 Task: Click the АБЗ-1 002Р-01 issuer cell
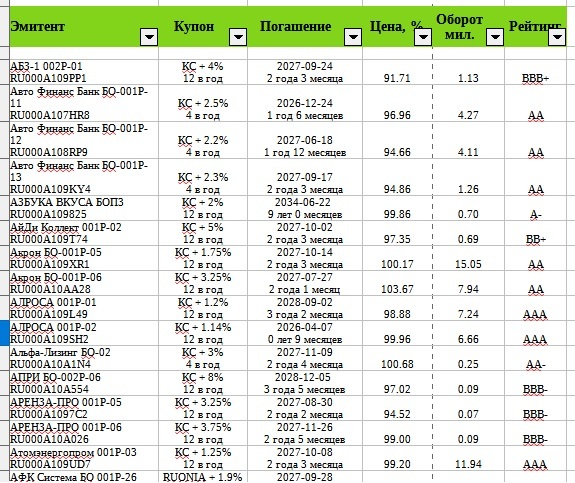[84, 72]
